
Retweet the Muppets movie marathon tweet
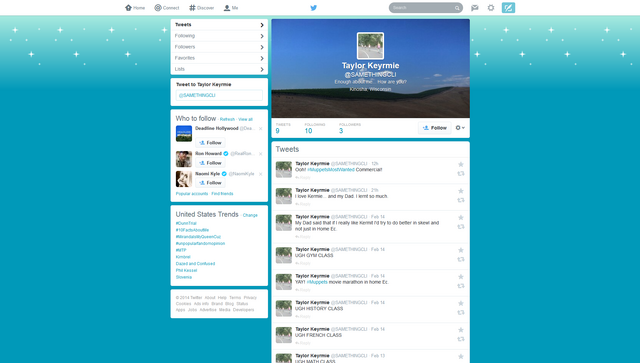pos(461,286)
